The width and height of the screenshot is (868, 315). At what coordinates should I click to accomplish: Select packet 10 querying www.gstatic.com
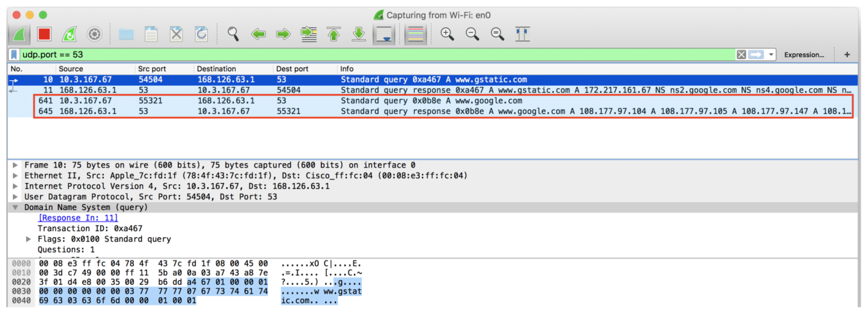point(433,80)
